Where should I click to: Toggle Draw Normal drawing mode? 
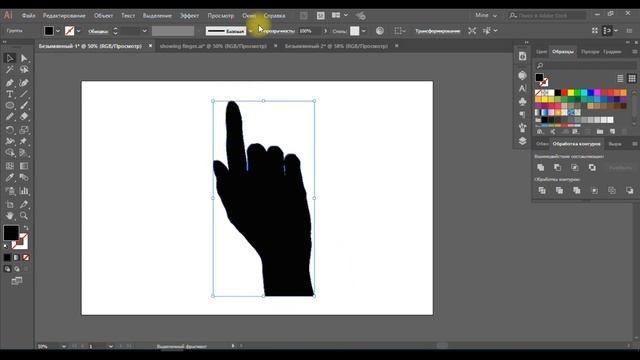click(x=7, y=269)
